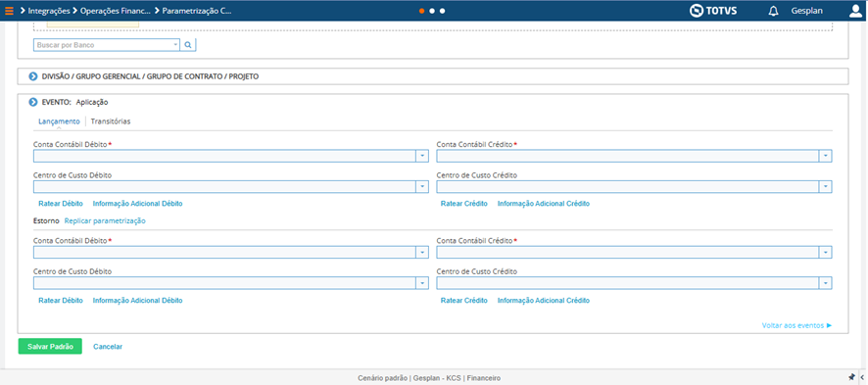Click the TOTVS logo
The width and height of the screenshot is (868, 385).
pyautogui.click(x=713, y=11)
